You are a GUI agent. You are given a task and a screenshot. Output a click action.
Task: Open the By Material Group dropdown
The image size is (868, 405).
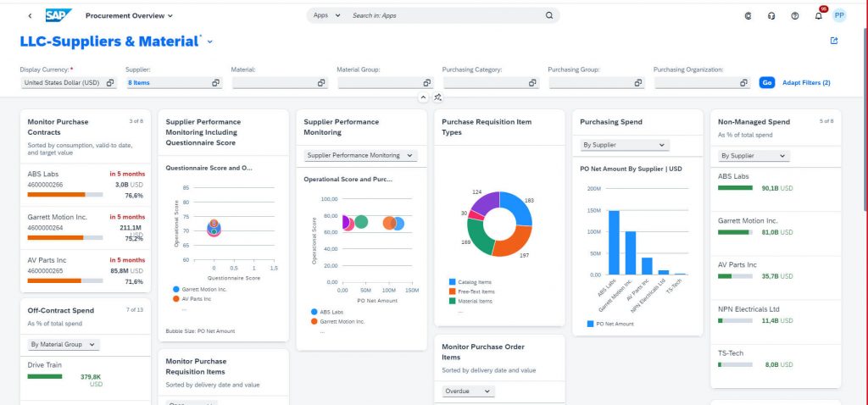[63, 344]
